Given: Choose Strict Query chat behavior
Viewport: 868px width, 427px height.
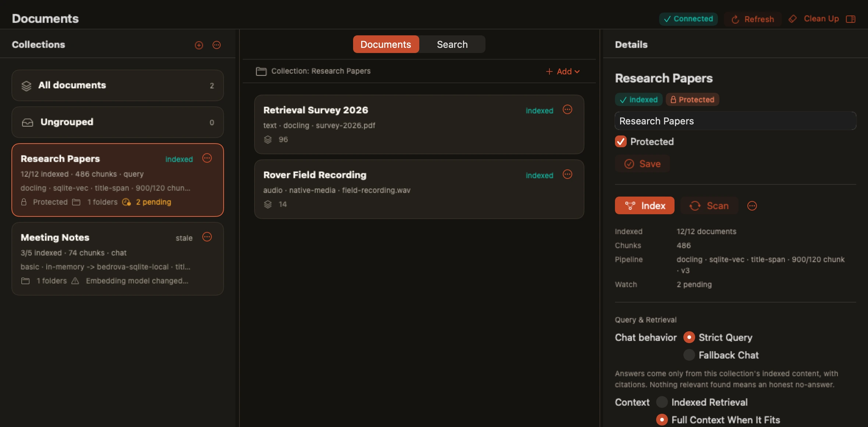Looking at the screenshot, I should point(689,338).
